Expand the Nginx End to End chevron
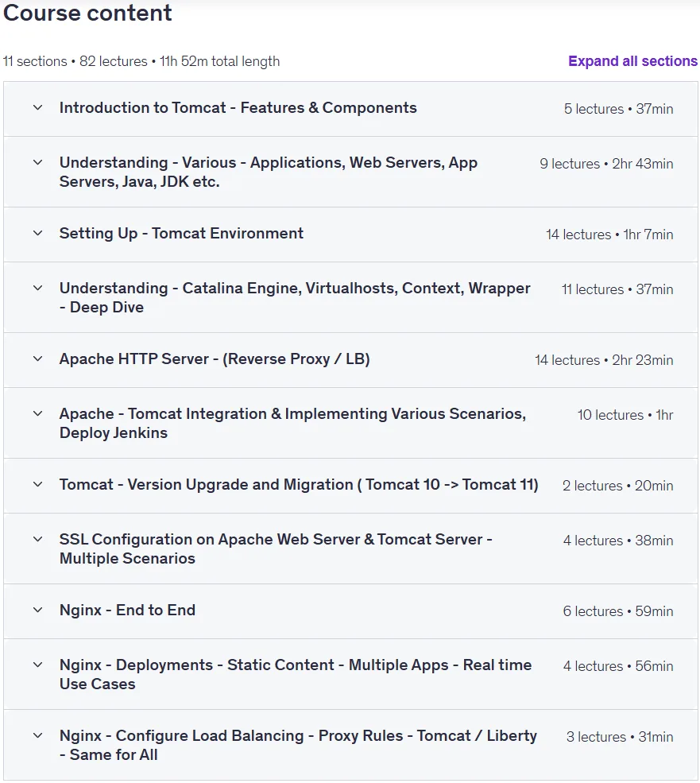700x783 pixels. (38, 610)
